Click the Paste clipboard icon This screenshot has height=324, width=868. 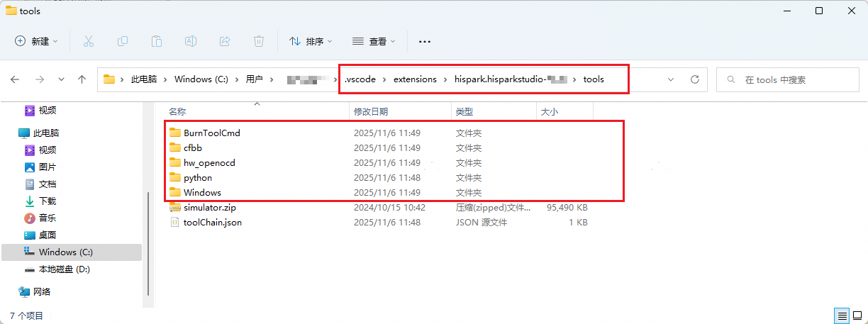[157, 41]
